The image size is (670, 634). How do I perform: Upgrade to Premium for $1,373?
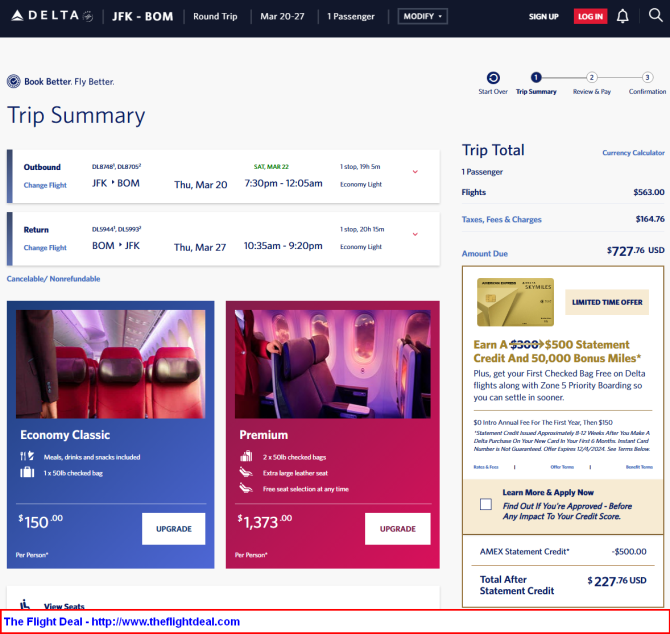[x=397, y=528]
